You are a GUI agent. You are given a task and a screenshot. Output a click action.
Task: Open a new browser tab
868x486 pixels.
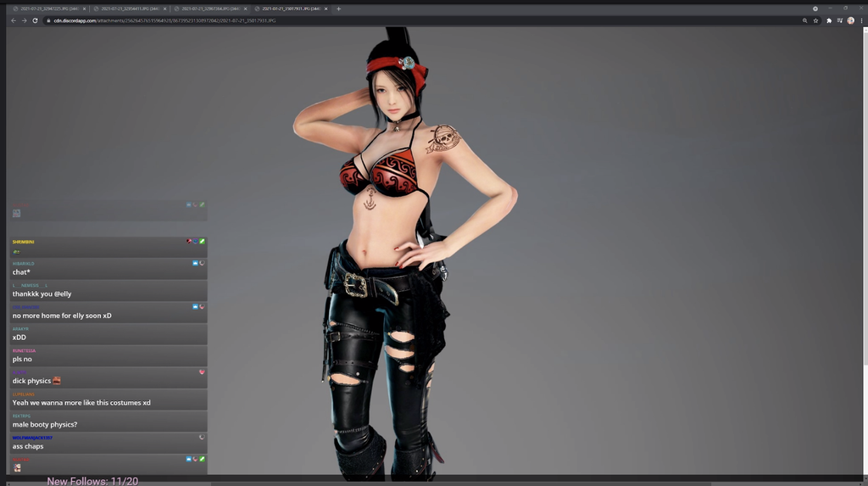[x=338, y=8]
